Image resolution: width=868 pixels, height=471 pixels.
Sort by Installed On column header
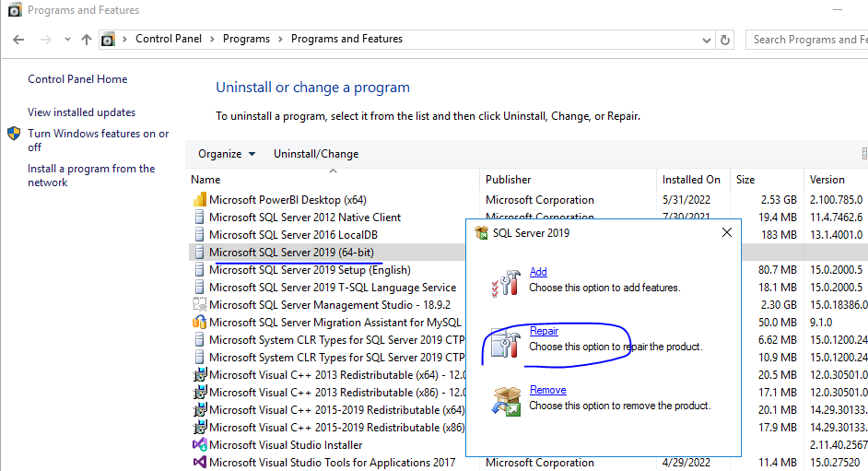coord(691,180)
